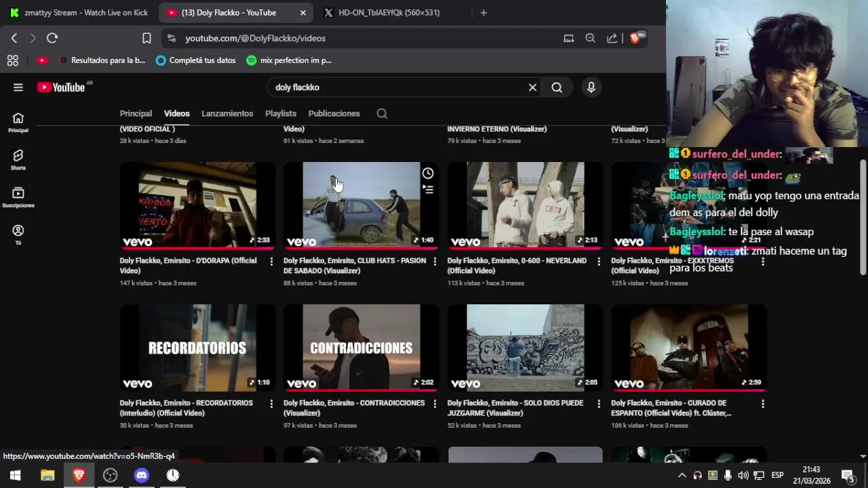The image size is (868, 488).
Task: Open options menu for EXXXTREMOS video
Action: [762, 261]
